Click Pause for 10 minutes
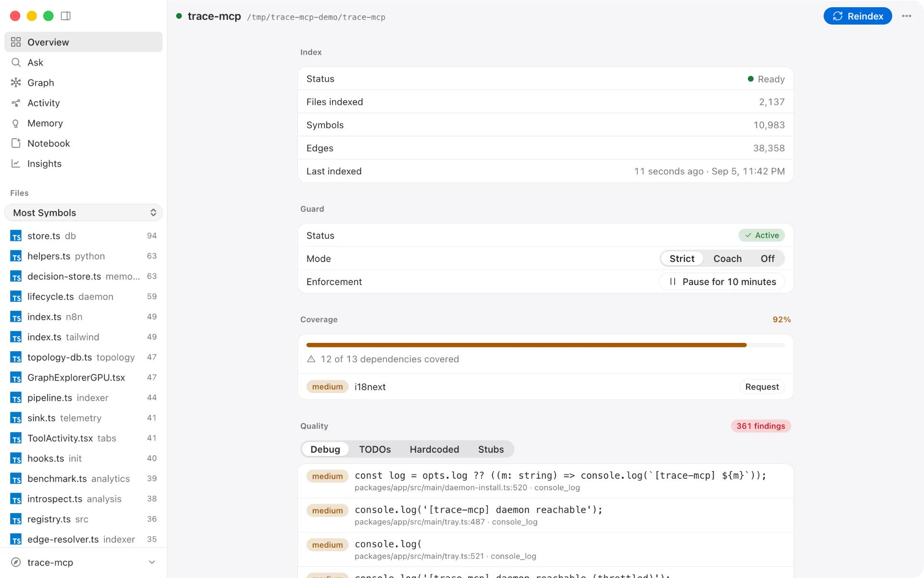The height and width of the screenshot is (578, 924). pos(722,282)
